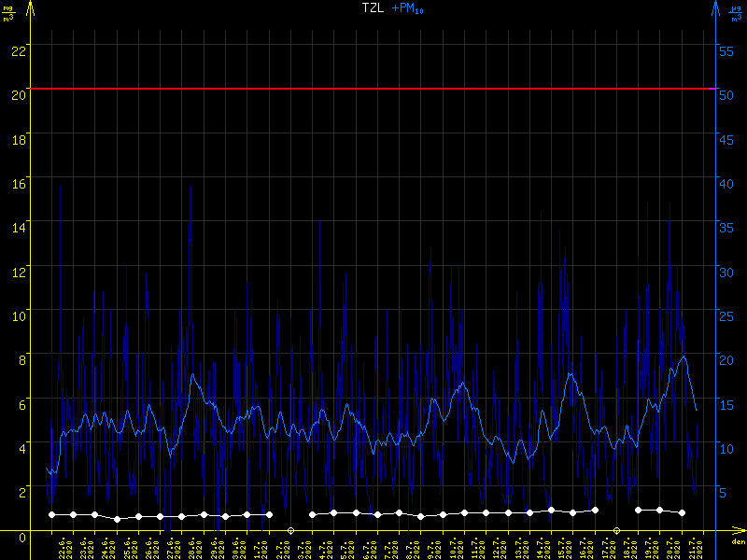Click the yellow x-axis arrow near 'den'

[740, 533]
